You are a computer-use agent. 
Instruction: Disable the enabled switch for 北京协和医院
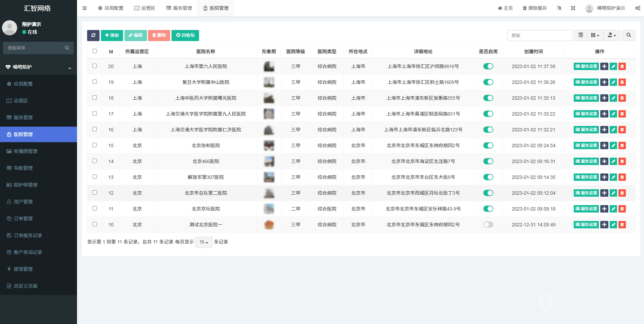[488, 145]
